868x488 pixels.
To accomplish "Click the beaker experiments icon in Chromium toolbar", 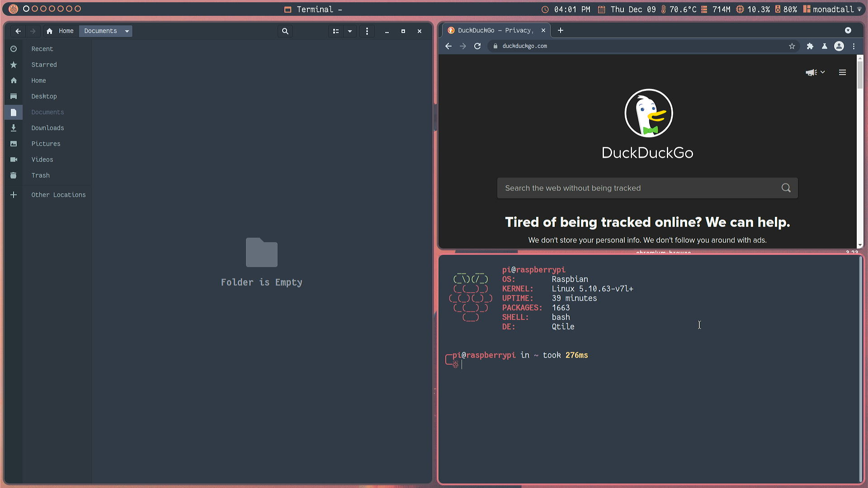I will [x=825, y=46].
